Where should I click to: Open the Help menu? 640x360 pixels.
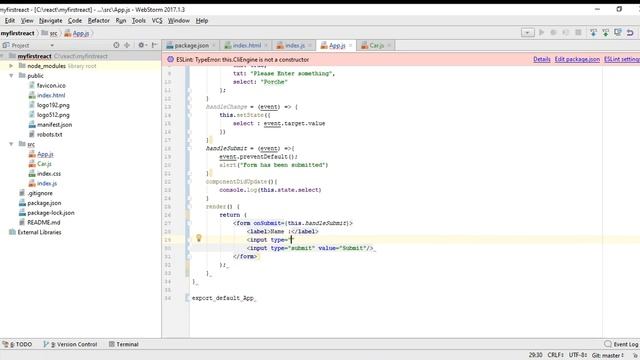click(x=202, y=20)
